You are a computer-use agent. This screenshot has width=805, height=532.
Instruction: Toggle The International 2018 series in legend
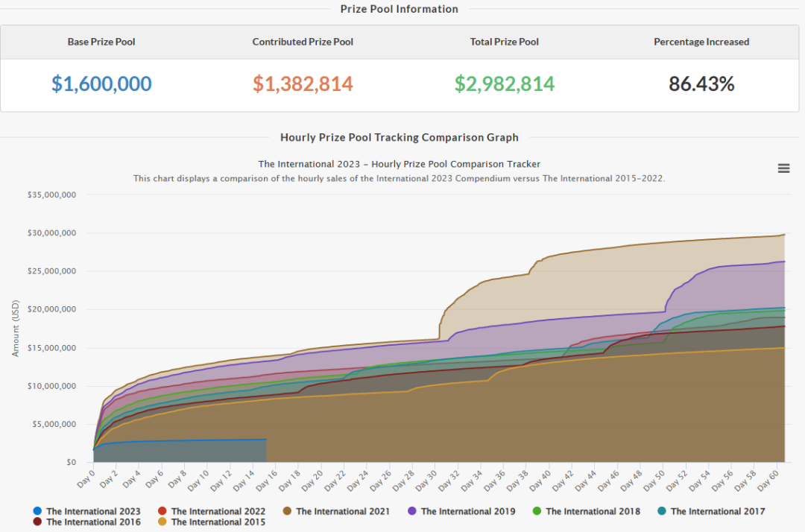pyautogui.click(x=587, y=511)
